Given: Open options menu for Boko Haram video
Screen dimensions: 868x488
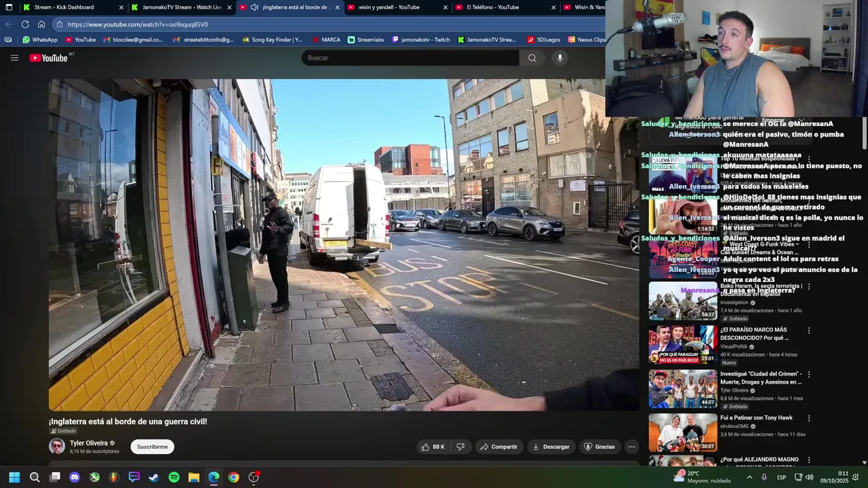Looking at the screenshot, I should coord(808,287).
